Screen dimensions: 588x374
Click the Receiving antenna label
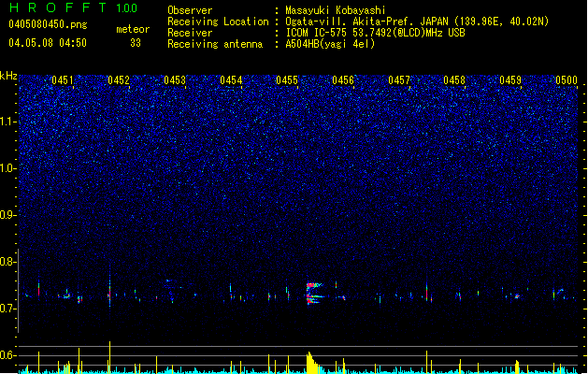215,44
